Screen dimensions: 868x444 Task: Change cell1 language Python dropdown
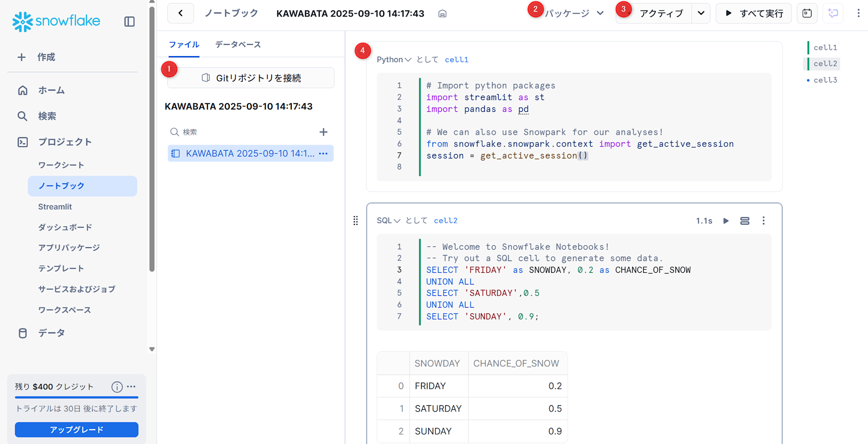[x=394, y=60]
